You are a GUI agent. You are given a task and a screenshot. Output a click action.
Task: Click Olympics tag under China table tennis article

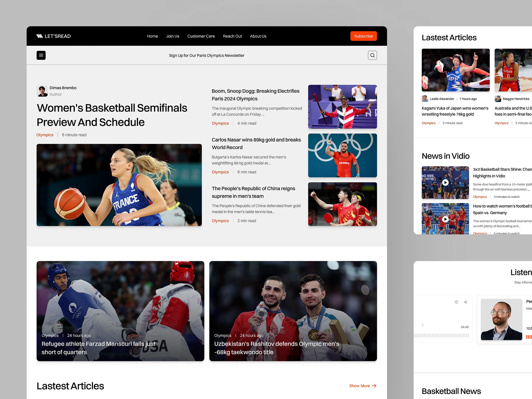tap(220, 221)
